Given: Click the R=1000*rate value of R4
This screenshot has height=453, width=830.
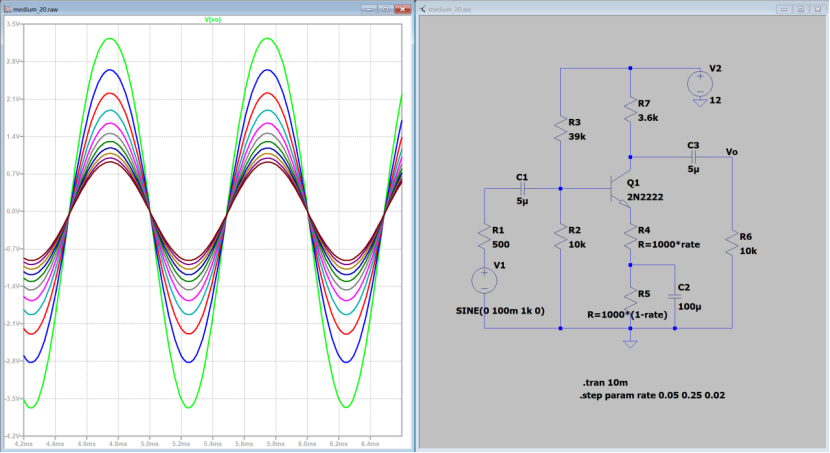Looking at the screenshot, I should coord(669,244).
